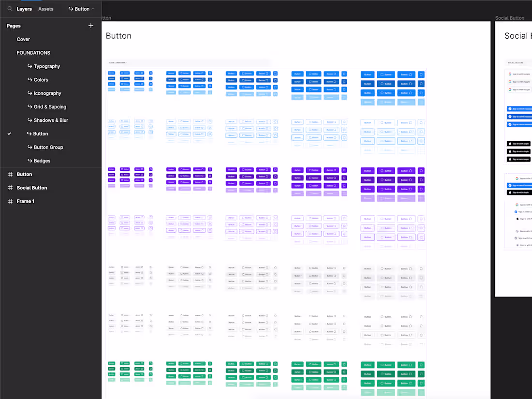Click the checkmark beside the Button page
Screen dimensions: 532x399
[x=8, y=133]
